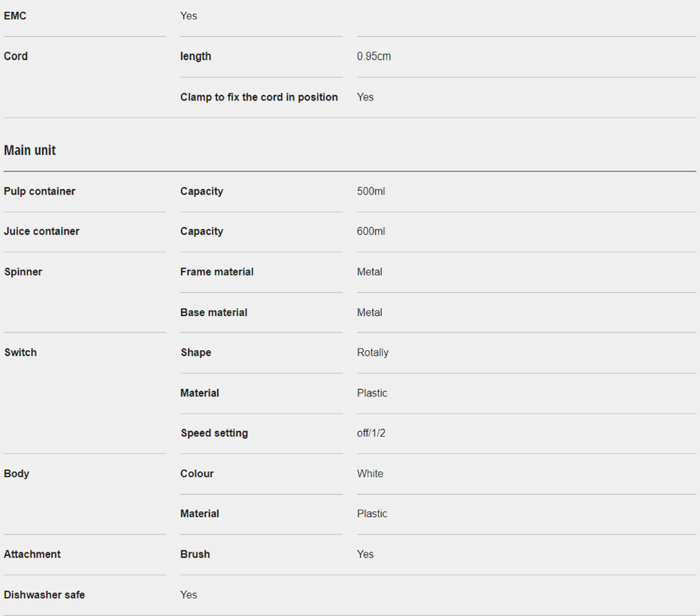Select the 600ml capacity value

point(371,231)
